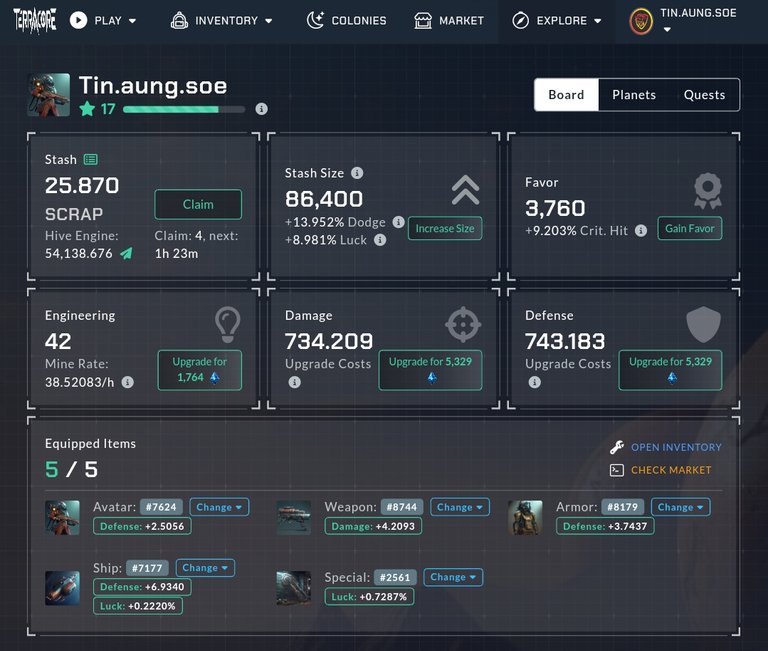The width and height of the screenshot is (768, 651).
Task: Switch to the Board tab
Action: pos(566,95)
